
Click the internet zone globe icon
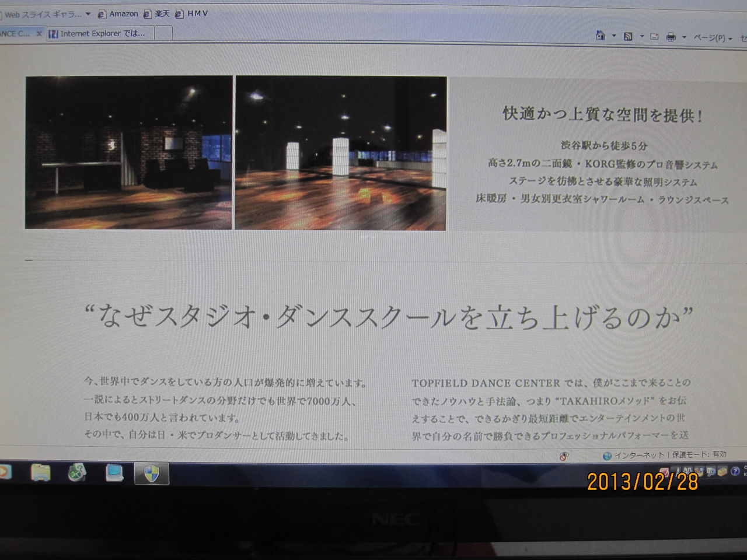pos(607,456)
